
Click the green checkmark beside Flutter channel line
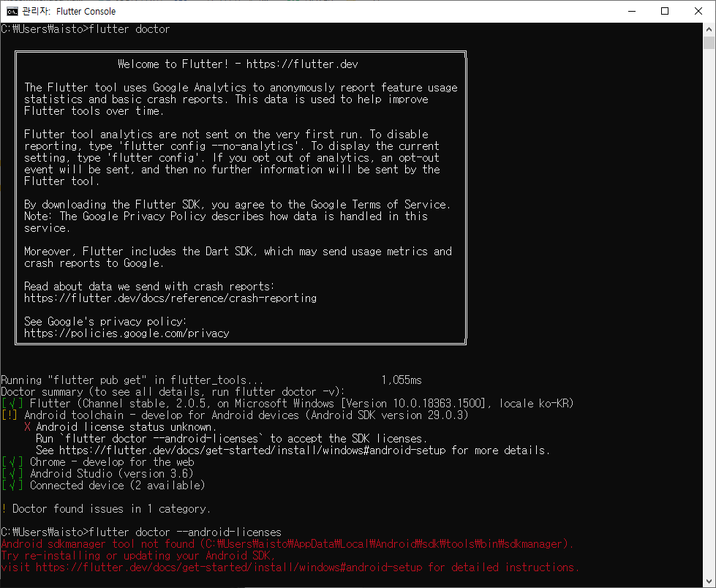click(x=12, y=404)
